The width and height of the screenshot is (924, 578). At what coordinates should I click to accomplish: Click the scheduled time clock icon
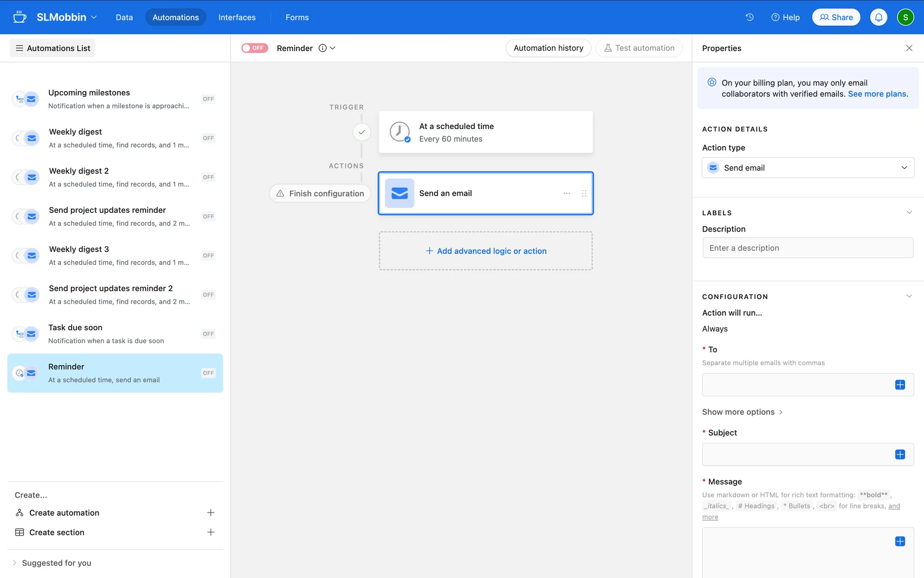pyautogui.click(x=399, y=132)
